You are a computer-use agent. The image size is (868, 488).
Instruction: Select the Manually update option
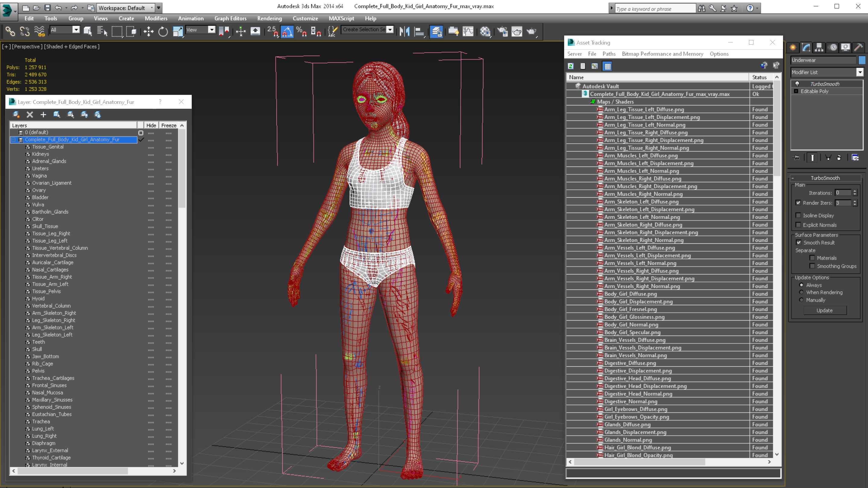[801, 300]
